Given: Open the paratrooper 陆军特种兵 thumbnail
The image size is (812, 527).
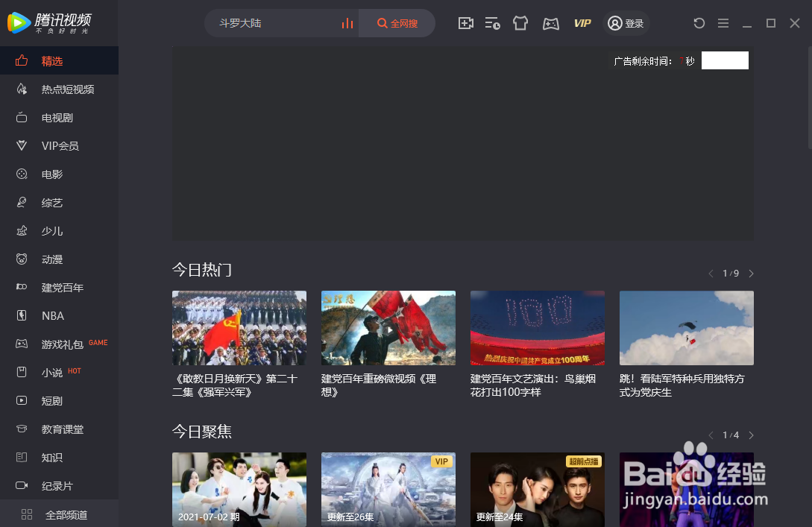Looking at the screenshot, I should (687, 328).
